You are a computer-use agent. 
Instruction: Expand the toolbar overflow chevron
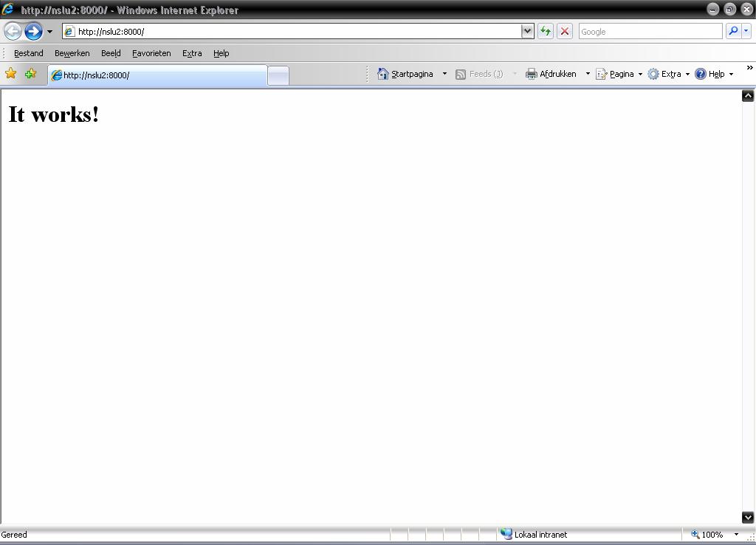750,68
